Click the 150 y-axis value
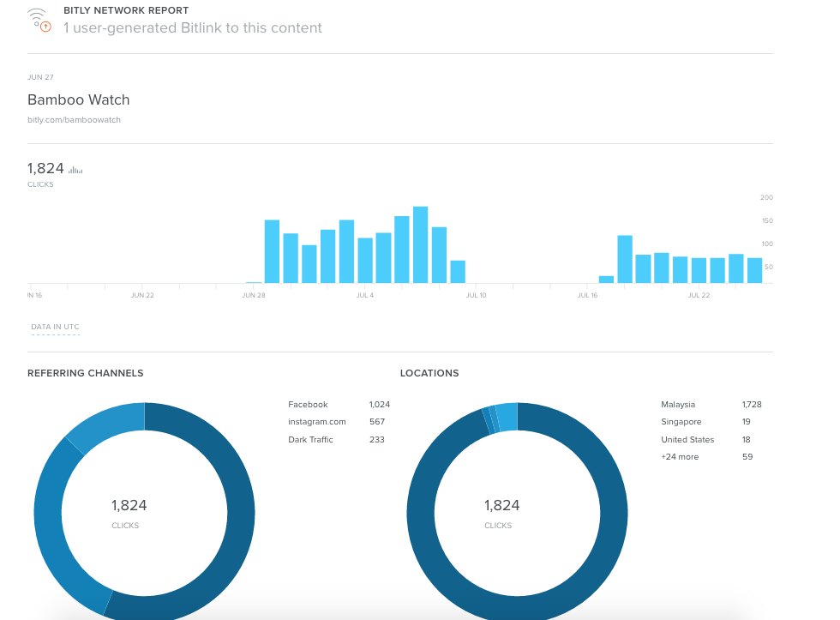 [x=767, y=220]
